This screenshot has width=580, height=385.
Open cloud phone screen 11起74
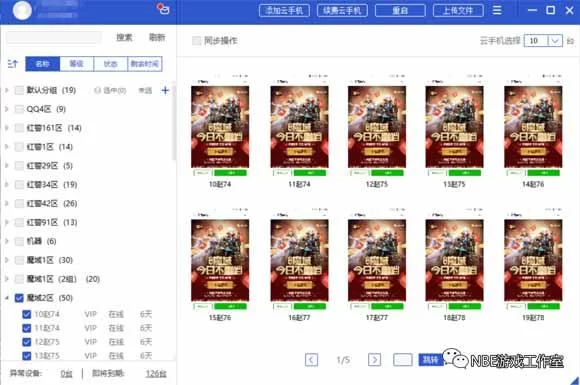point(299,127)
